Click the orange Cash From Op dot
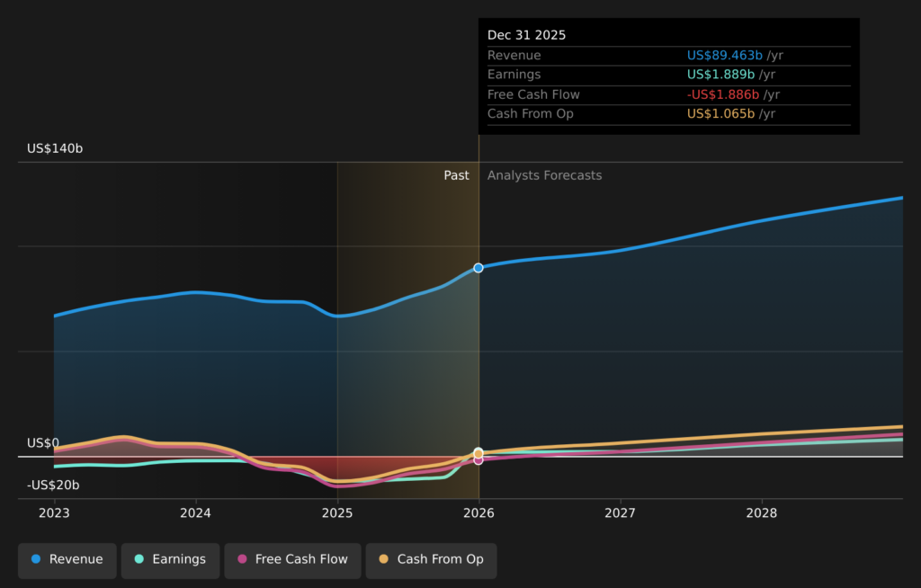The height and width of the screenshot is (588, 921). click(x=385, y=560)
